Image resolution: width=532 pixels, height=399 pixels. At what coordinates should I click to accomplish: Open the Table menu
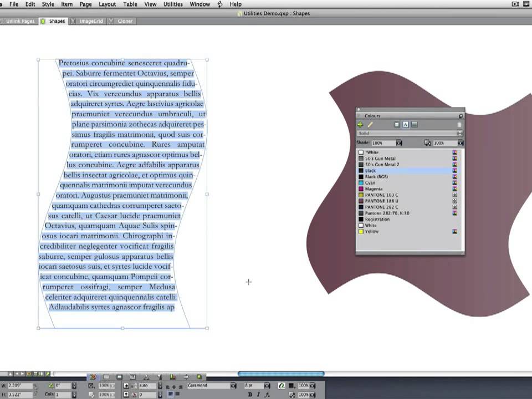click(x=130, y=4)
